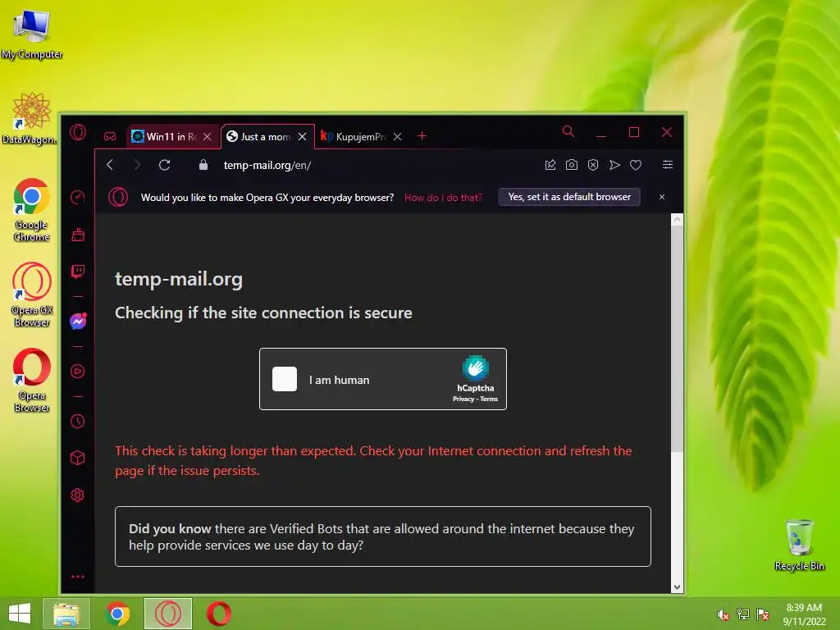Click the edit/share page icon in address bar
The height and width of the screenshot is (630, 840).
550,164
